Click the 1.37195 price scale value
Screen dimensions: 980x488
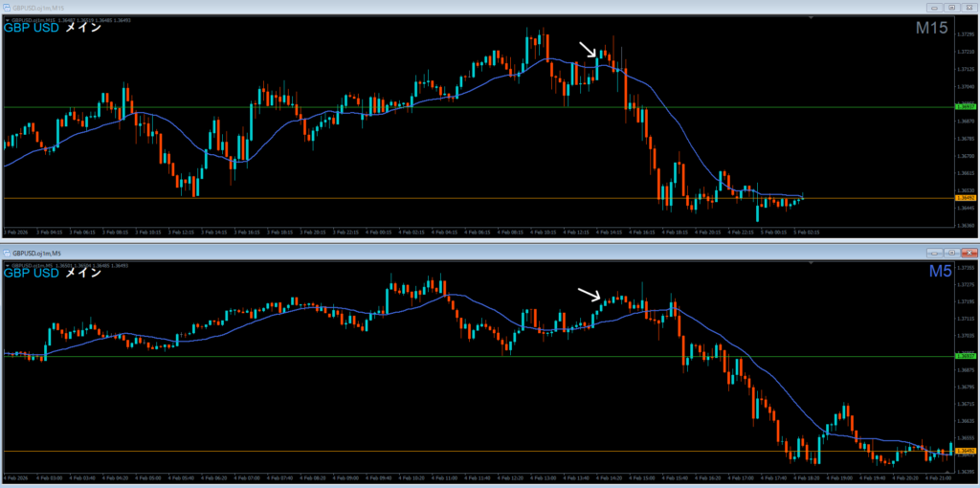tap(967, 301)
